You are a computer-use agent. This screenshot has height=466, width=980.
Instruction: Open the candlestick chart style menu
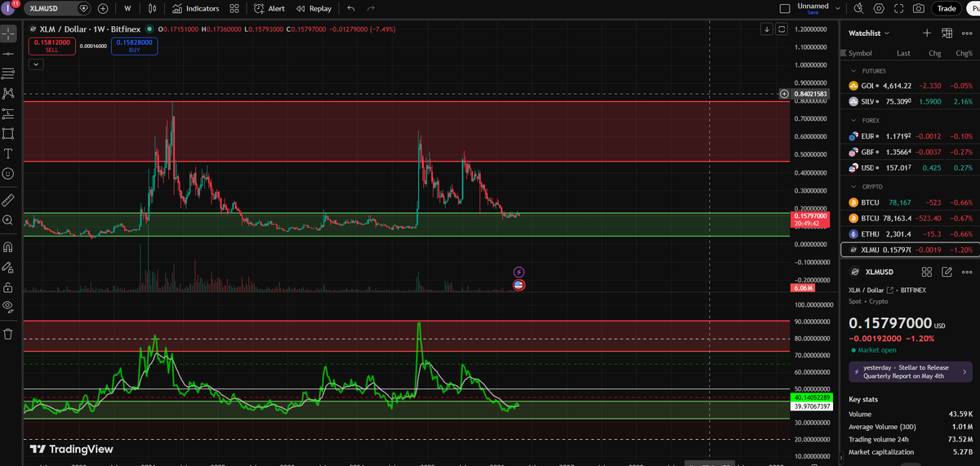click(x=153, y=8)
